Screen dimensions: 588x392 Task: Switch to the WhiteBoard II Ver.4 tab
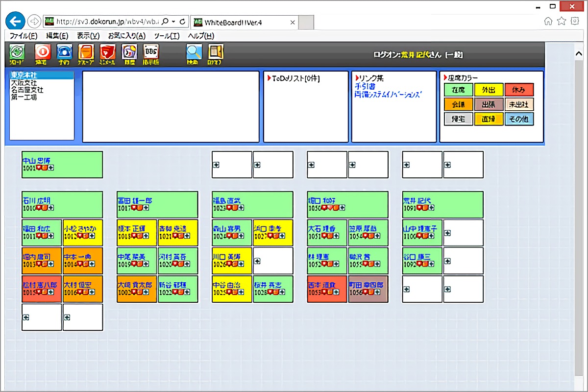pyautogui.click(x=244, y=23)
